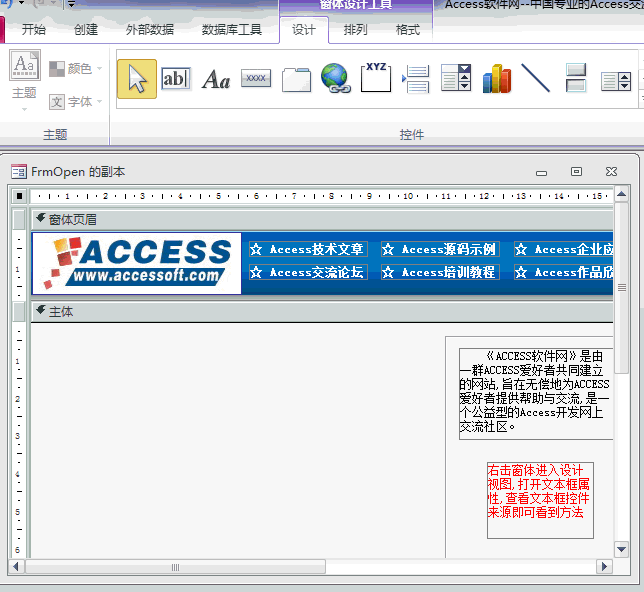Close the FrmOpen 的副本 window
This screenshot has height=592, width=644.
pos(611,171)
